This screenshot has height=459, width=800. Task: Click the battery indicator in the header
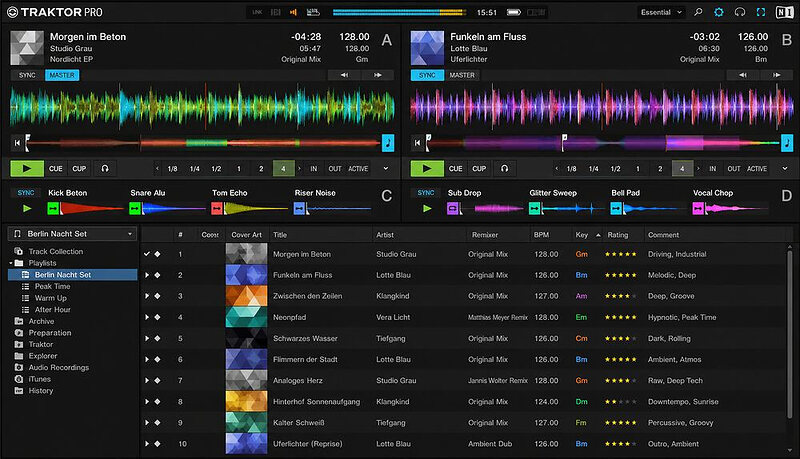pyautogui.click(x=514, y=12)
